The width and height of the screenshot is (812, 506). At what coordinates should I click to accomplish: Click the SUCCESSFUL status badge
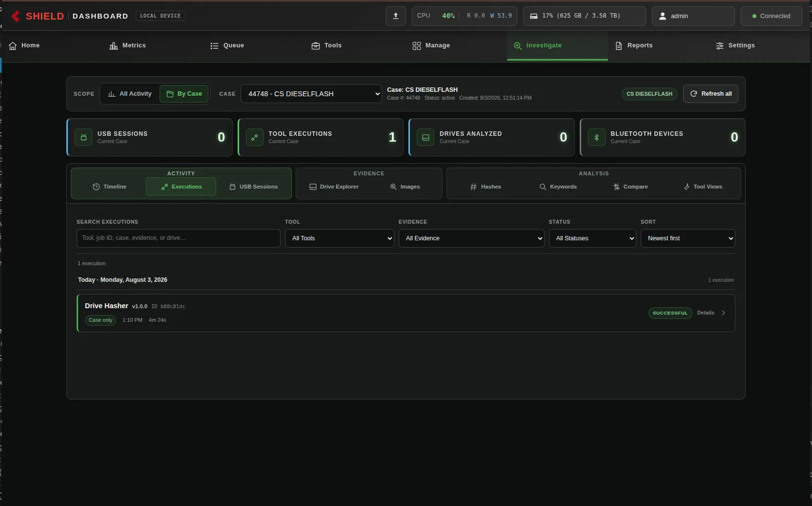tap(670, 313)
